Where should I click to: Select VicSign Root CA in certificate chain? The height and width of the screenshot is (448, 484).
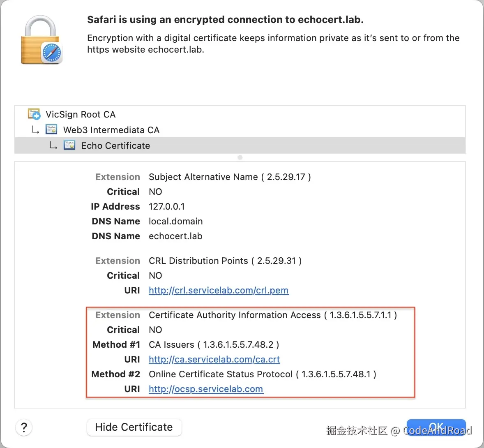coord(81,114)
